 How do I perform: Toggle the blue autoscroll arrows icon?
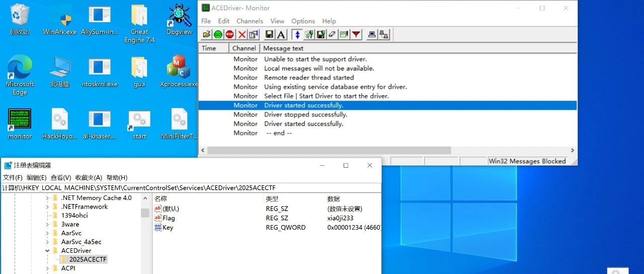[x=297, y=34]
